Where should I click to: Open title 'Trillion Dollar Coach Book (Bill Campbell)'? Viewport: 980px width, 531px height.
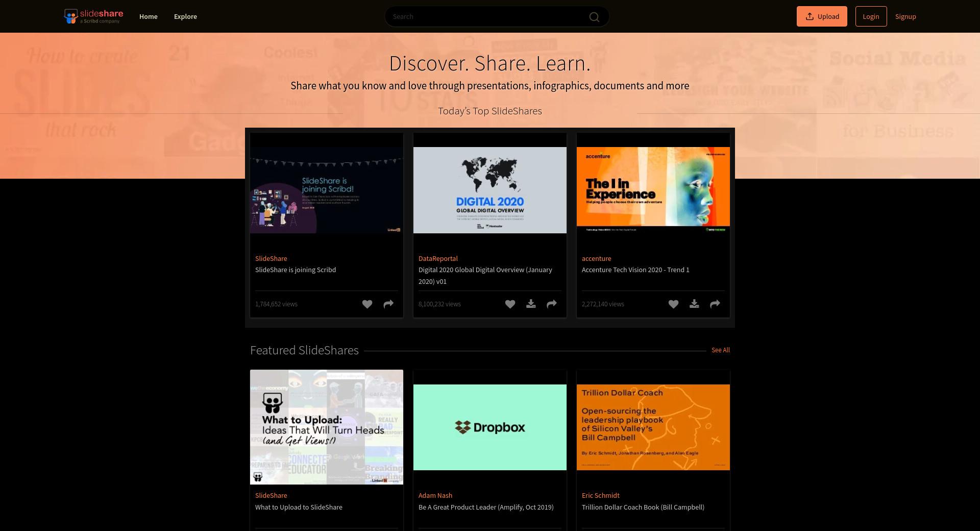643,507
